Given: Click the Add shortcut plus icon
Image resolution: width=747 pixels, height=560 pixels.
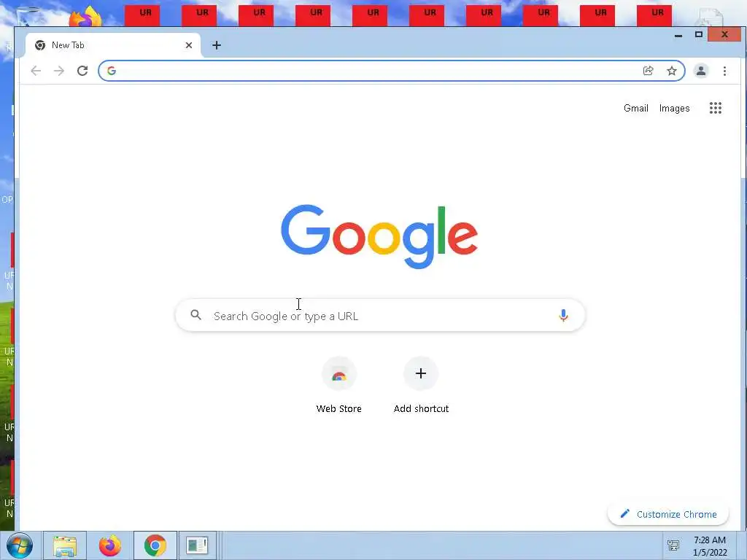Looking at the screenshot, I should pyautogui.click(x=421, y=374).
